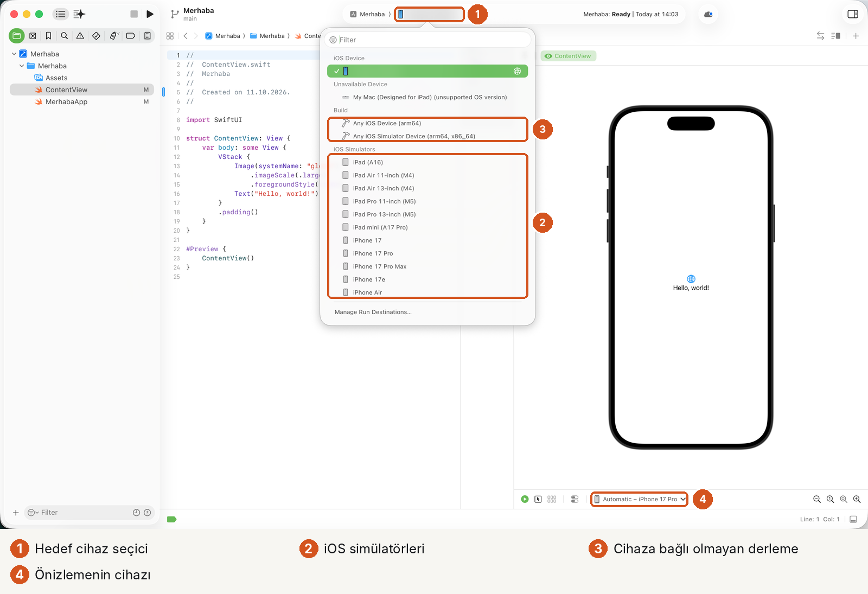
Task: Switch preview to selectable mode
Action: click(x=538, y=499)
